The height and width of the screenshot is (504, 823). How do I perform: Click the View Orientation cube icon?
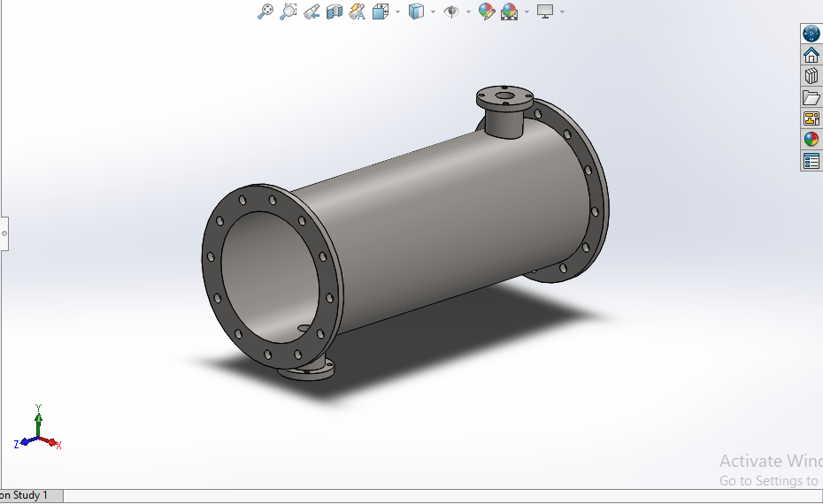tap(381, 11)
